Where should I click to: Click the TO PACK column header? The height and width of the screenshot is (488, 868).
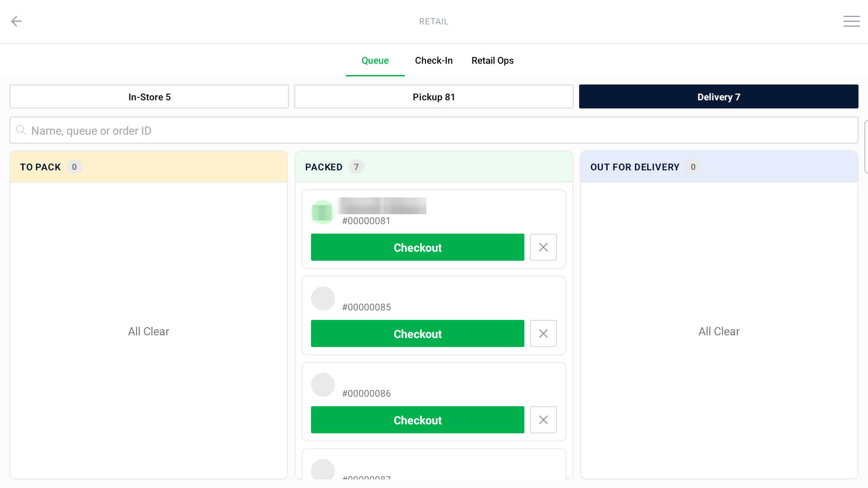[149, 167]
